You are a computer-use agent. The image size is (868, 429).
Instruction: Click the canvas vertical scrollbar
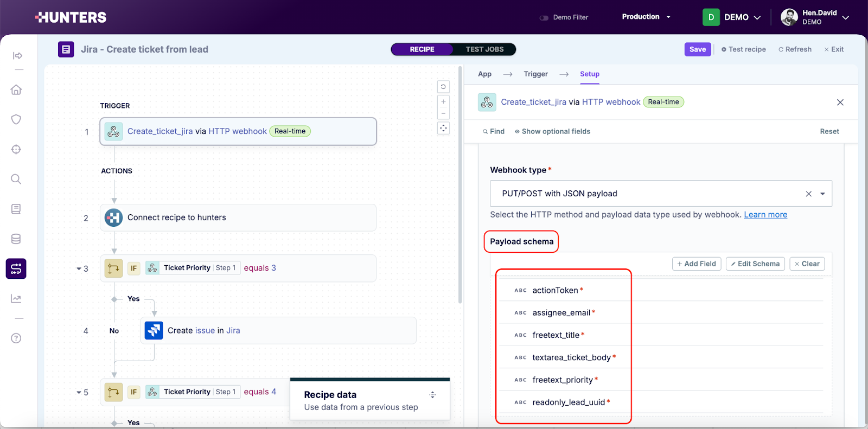tap(461, 184)
